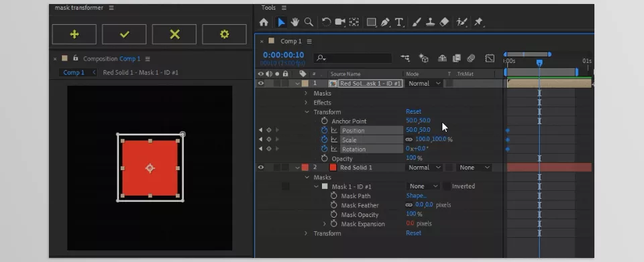The height and width of the screenshot is (262, 644).
Task: Toggle Mask Path stopwatch
Action: tap(333, 196)
